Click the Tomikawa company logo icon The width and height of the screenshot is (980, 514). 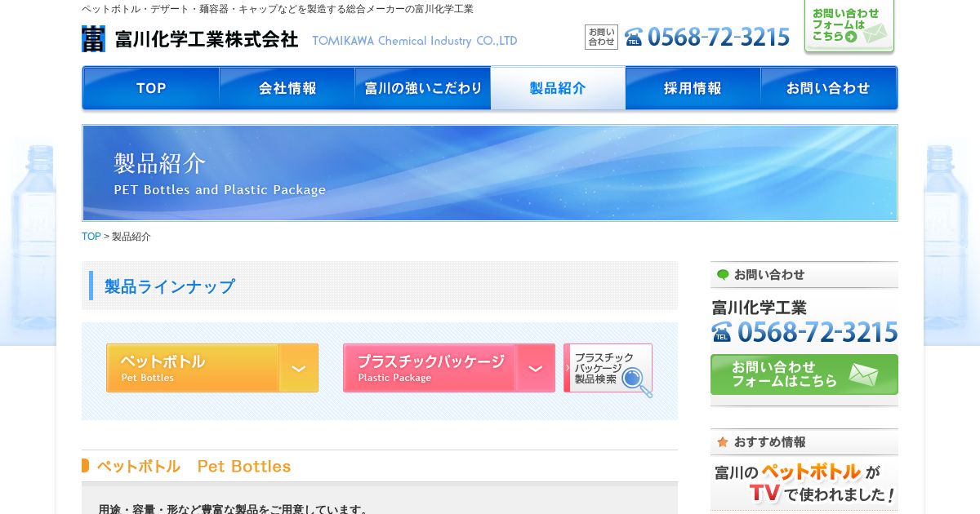[x=93, y=39]
